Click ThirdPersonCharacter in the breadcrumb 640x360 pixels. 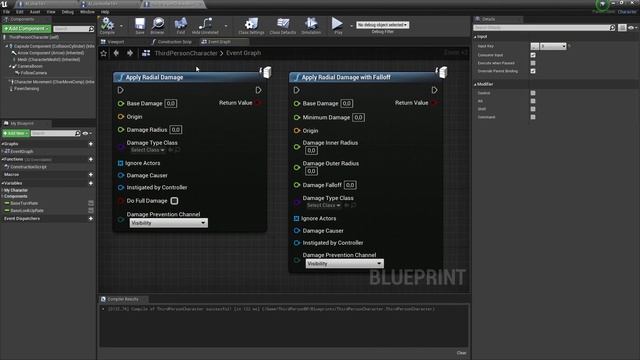click(x=186, y=53)
